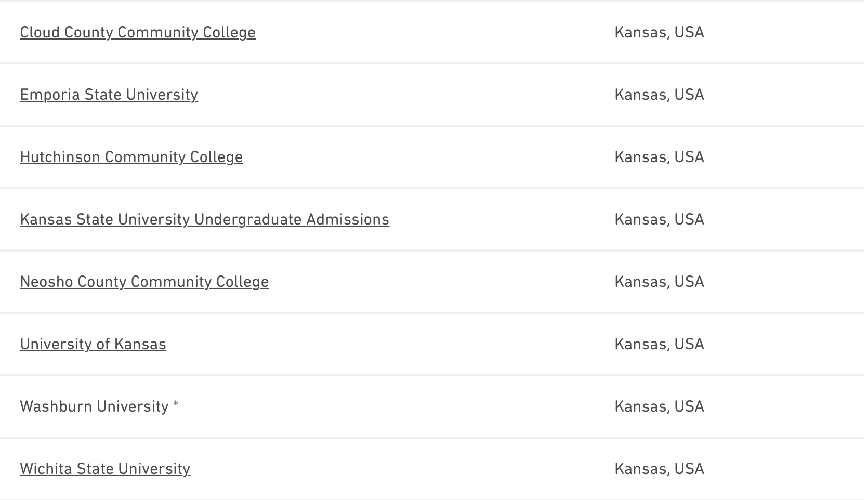Viewport: 868px width, 500px height.
Task: Click Kansas, USA in the Kansas State University row
Action: tap(659, 219)
